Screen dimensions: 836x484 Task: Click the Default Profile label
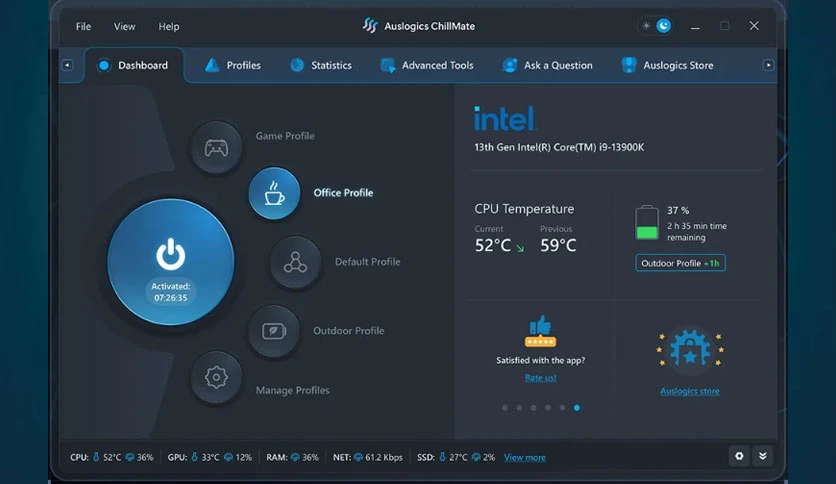(367, 262)
